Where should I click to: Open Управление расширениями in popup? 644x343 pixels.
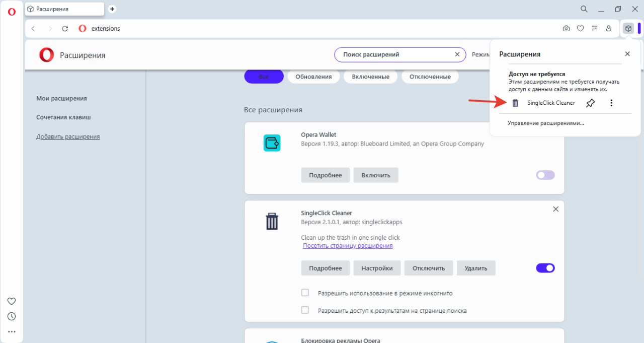546,123
